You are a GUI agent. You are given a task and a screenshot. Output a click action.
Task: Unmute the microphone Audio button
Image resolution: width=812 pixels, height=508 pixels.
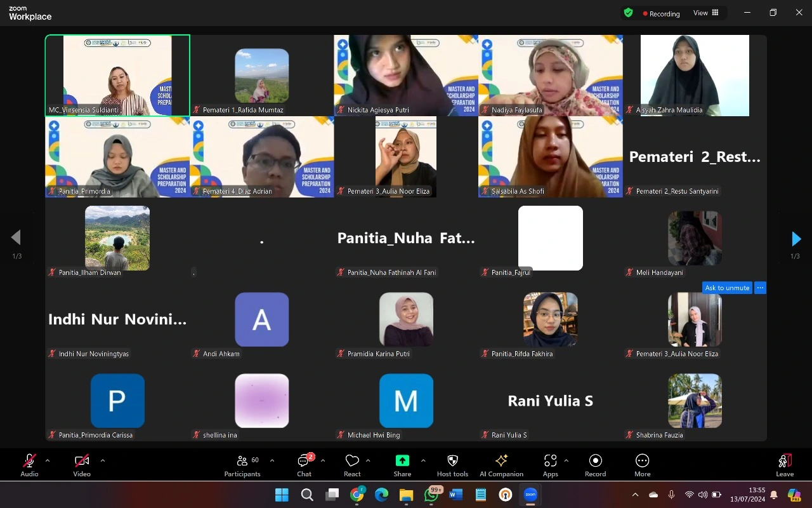point(29,464)
